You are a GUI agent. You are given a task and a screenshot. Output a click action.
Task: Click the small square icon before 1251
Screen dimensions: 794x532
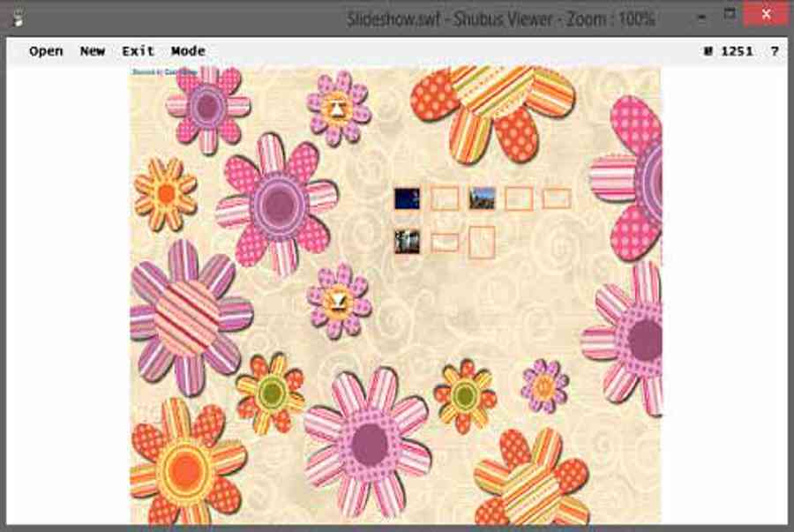pos(708,51)
